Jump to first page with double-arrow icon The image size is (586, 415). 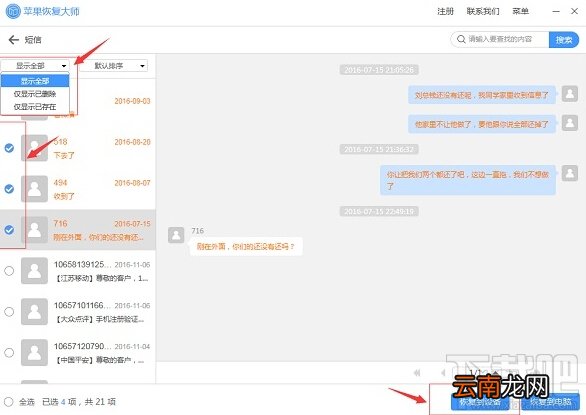coord(417,372)
